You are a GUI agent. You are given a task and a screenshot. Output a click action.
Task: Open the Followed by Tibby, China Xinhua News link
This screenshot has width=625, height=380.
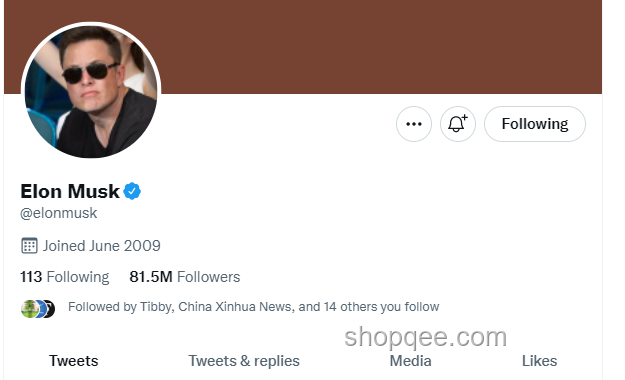[254, 307]
